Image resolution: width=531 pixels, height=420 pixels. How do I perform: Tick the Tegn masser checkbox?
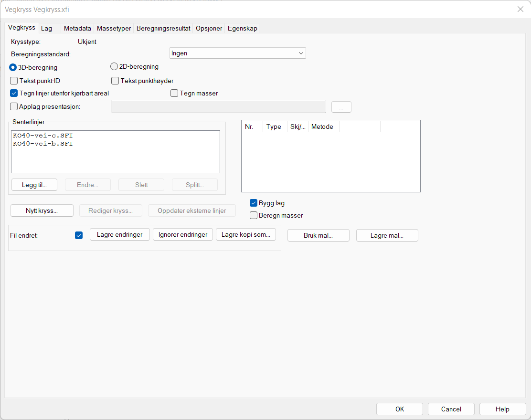click(174, 94)
